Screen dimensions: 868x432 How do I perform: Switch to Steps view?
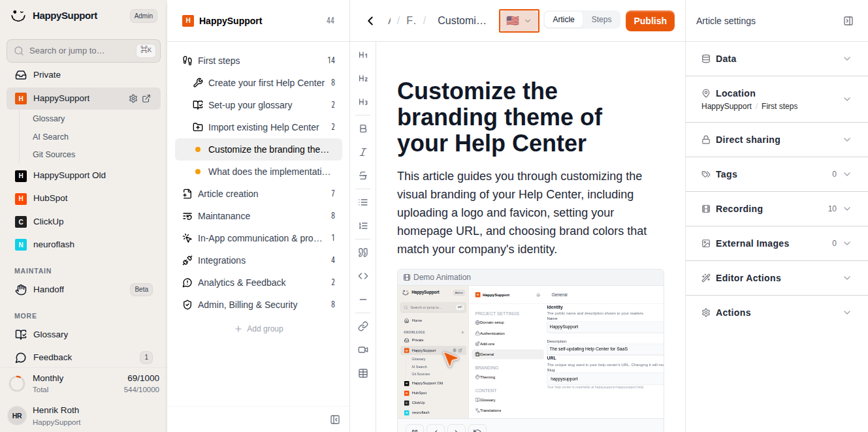tap(602, 20)
